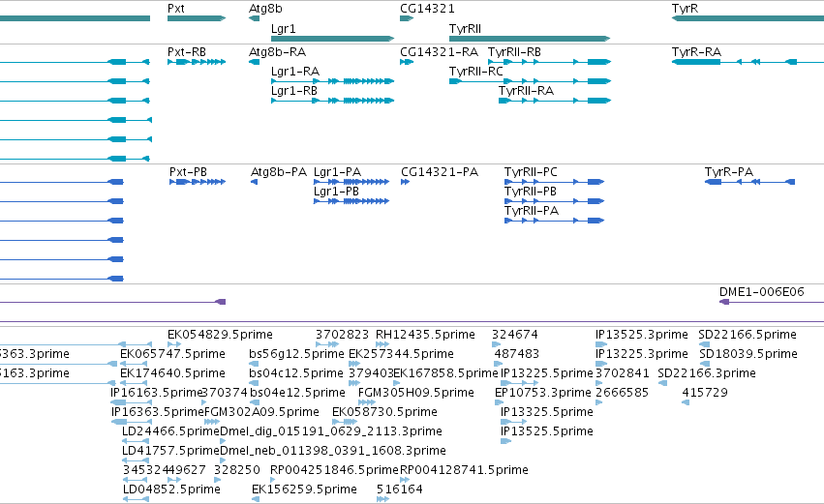Screen dimensions: 824x504
Task: Select the TyrRII-RC transcript label
Action: click(x=476, y=72)
